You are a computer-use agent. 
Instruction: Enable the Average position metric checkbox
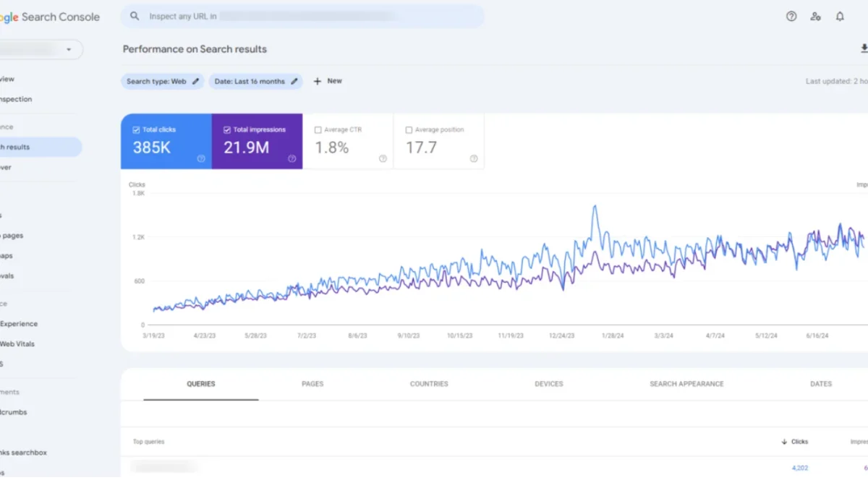(x=408, y=129)
